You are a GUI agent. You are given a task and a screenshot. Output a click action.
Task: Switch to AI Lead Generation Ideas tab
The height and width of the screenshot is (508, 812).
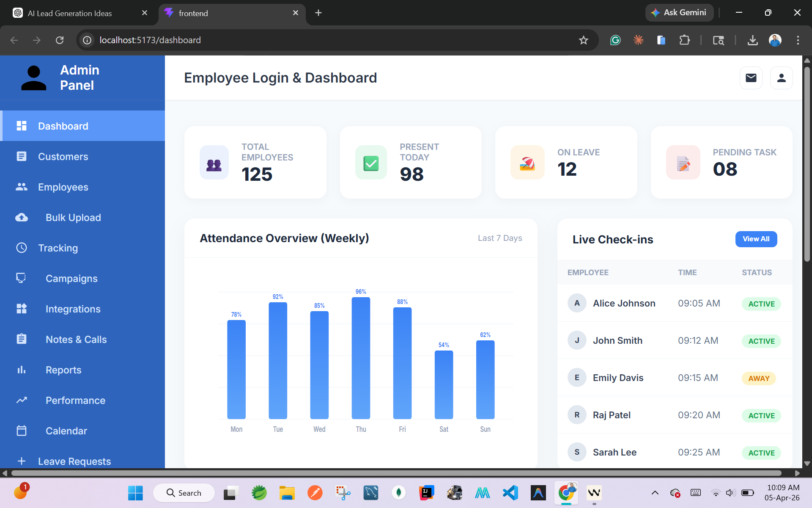[80, 13]
